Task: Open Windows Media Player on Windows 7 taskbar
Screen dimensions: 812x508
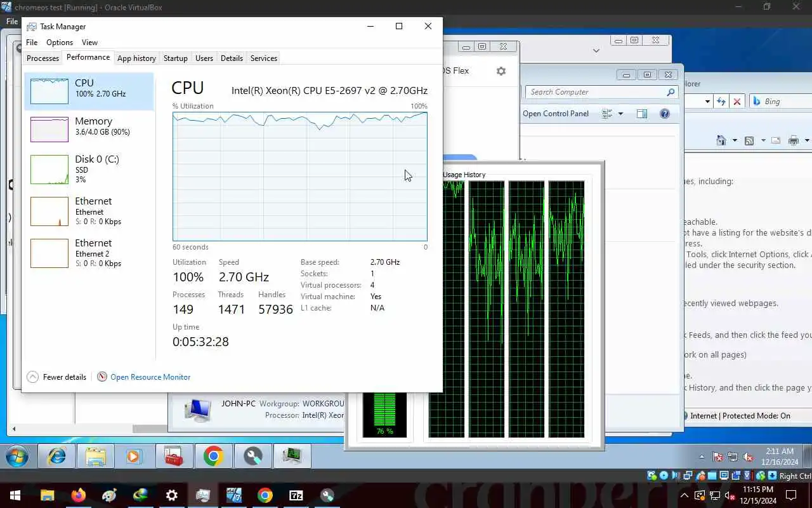Action: tap(133, 456)
